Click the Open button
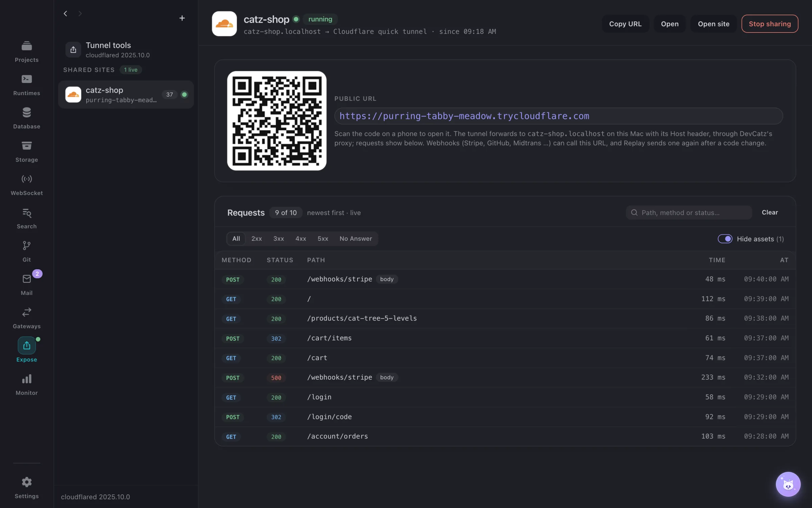This screenshot has height=508, width=812. click(x=670, y=24)
